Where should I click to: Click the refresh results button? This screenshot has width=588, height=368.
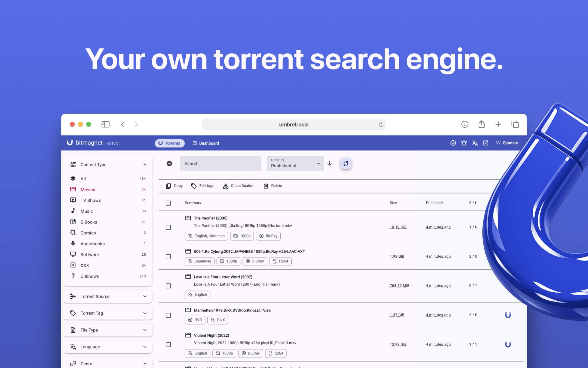[346, 164]
